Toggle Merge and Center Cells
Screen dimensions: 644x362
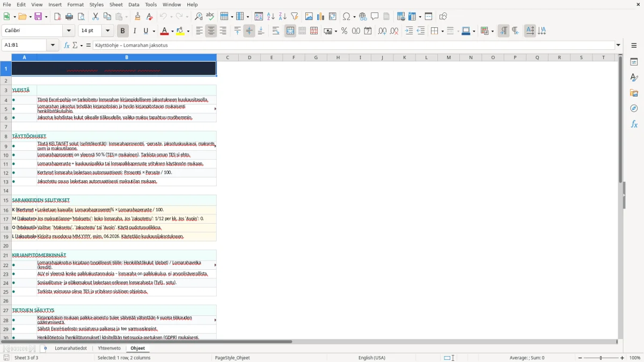coord(290,31)
